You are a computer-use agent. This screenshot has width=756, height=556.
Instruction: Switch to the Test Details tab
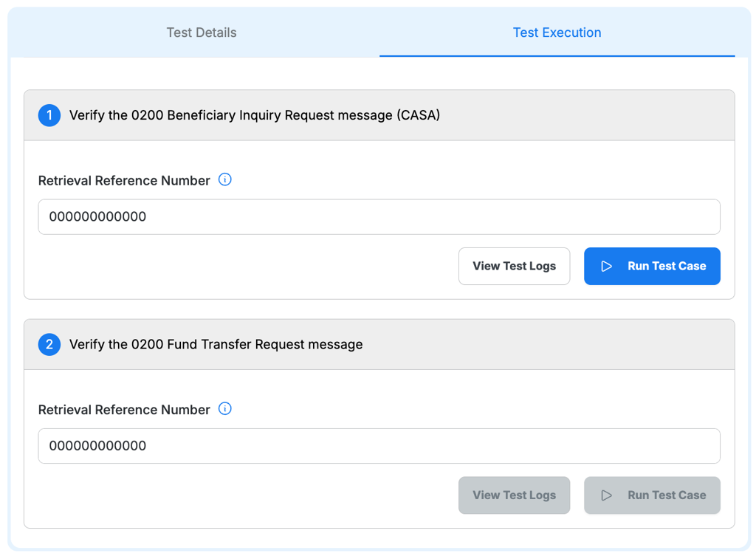[x=201, y=32]
